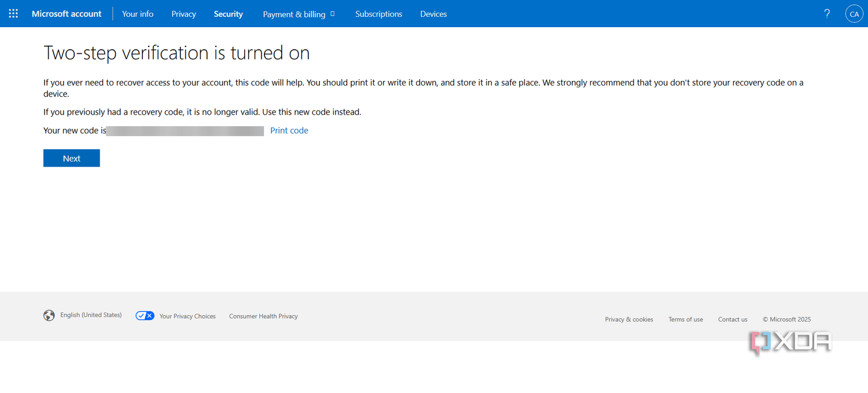Open the Payment & billing menu

tap(299, 14)
